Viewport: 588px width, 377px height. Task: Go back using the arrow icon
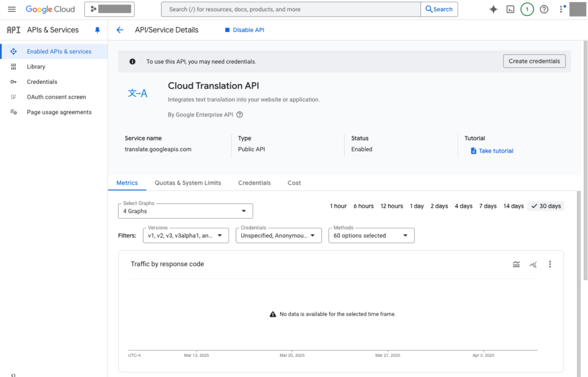coord(119,30)
